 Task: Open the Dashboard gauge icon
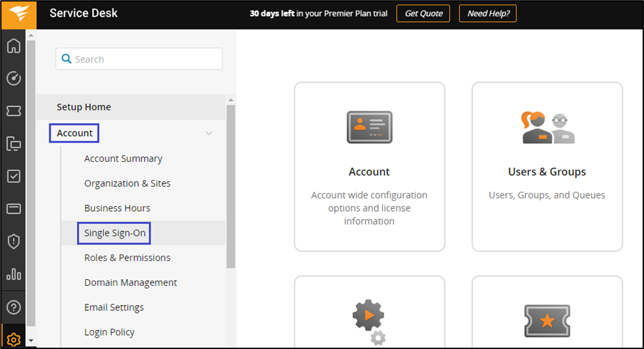click(13, 78)
